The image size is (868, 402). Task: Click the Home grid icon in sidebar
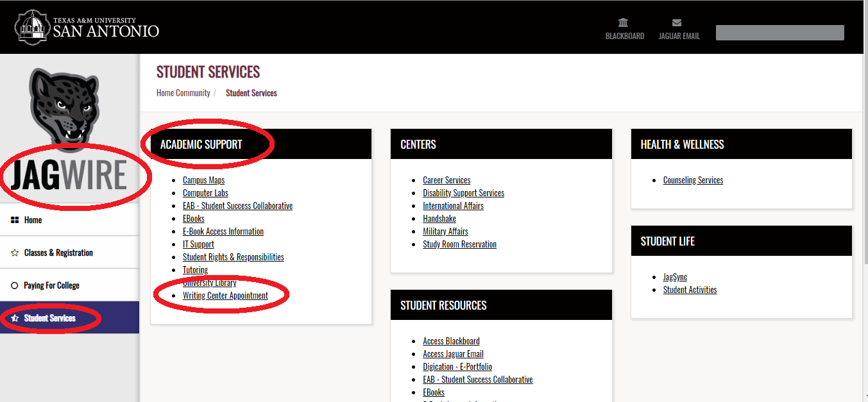15,220
